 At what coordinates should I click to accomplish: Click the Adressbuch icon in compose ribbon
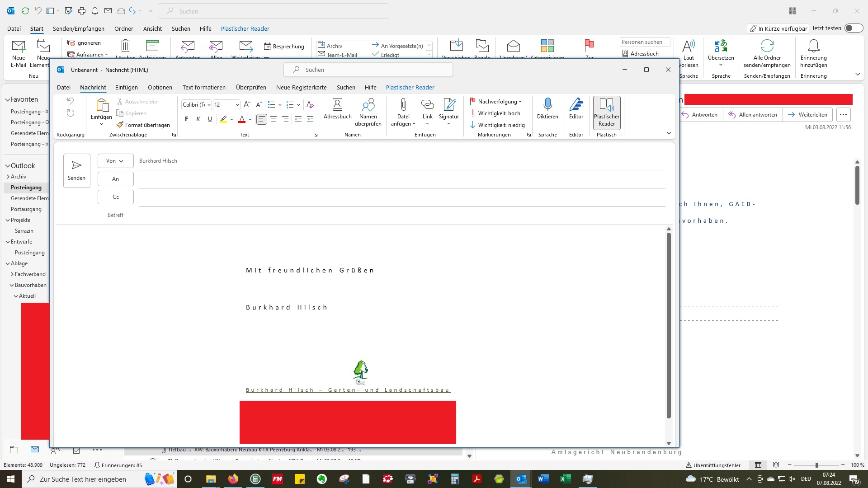(337, 105)
